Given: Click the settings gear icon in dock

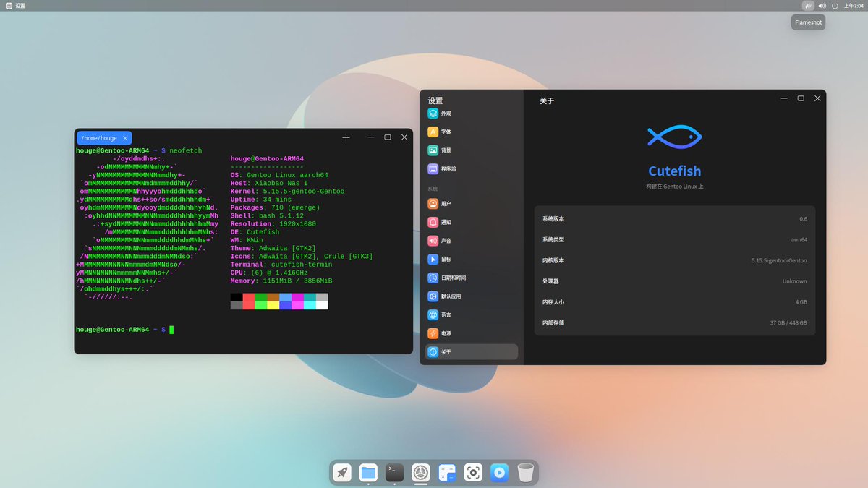Looking at the screenshot, I should point(421,472).
